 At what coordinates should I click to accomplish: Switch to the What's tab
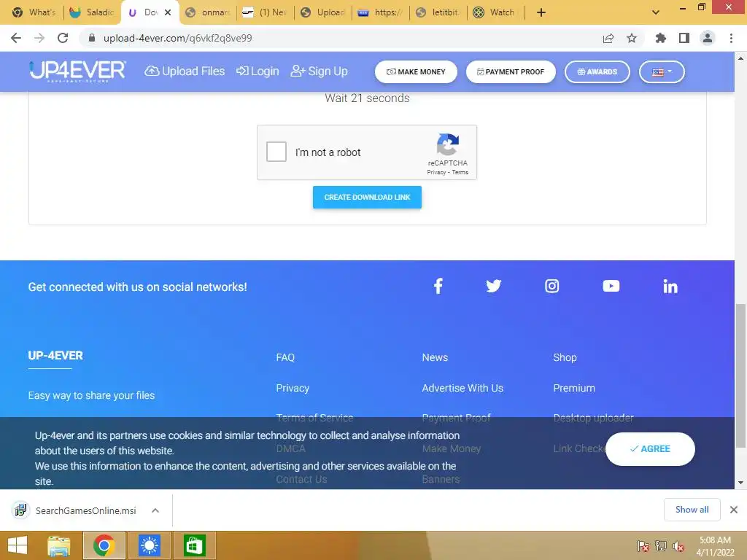click(34, 12)
